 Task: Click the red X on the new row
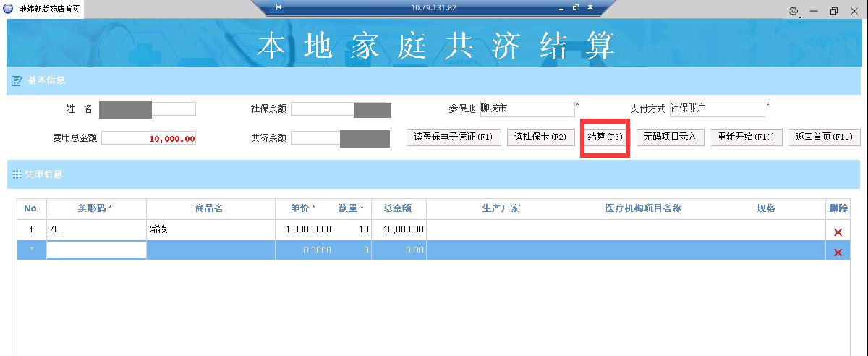click(838, 253)
